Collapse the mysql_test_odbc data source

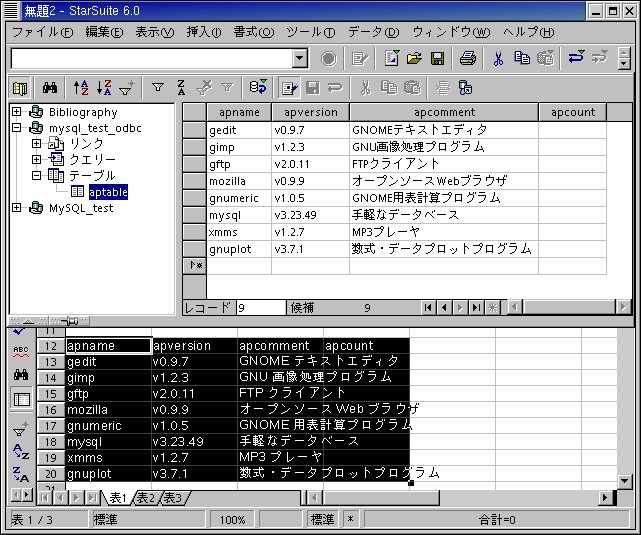click(16, 128)
